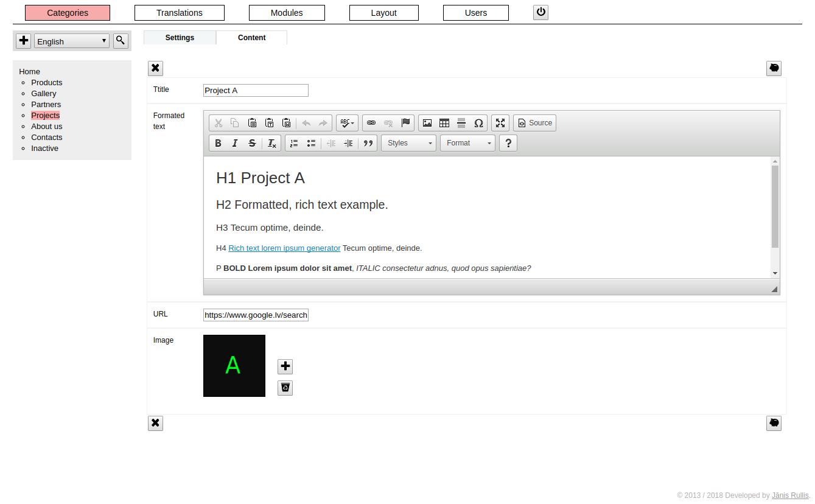Viewport: 815px width, 504px height.
Task: Click the editor's vertical scrollbar
Action: pyautogui.click(x=775, y=217)
